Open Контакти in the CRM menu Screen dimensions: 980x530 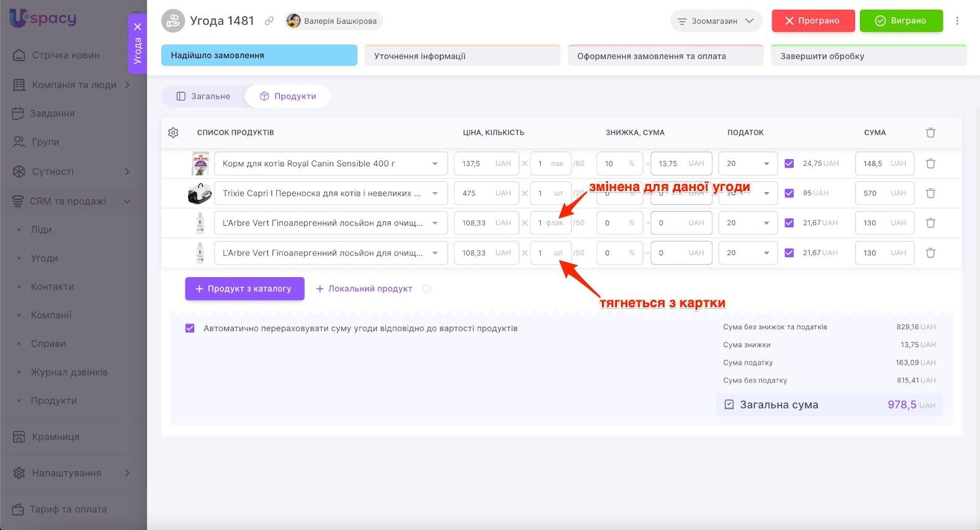(x=53, y=286)
